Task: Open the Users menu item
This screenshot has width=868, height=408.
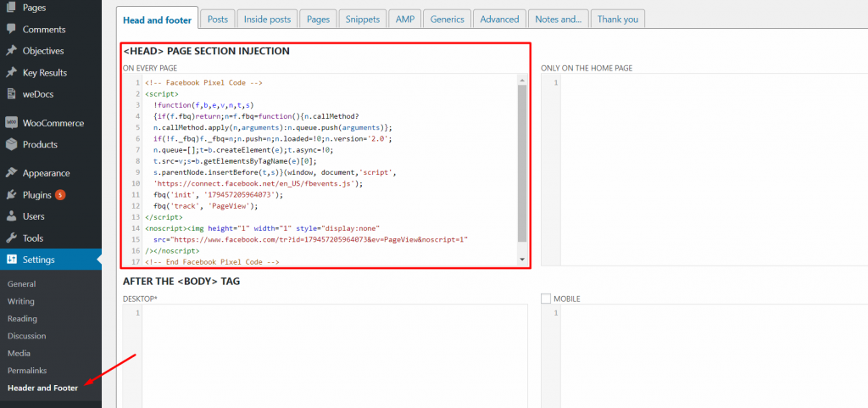Action: pos(34,216)
